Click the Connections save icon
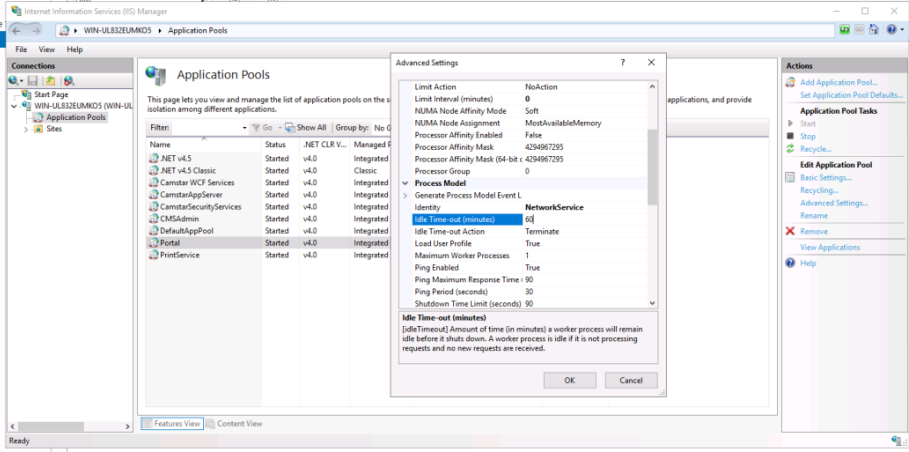Viewport: 909px width, 452px height. click(x=33, y=81)
